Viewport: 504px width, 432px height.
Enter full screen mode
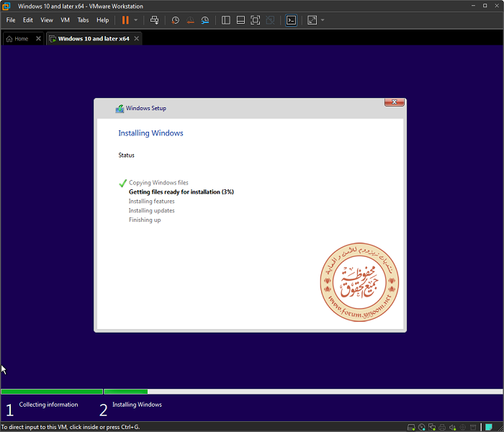(255, 20)
